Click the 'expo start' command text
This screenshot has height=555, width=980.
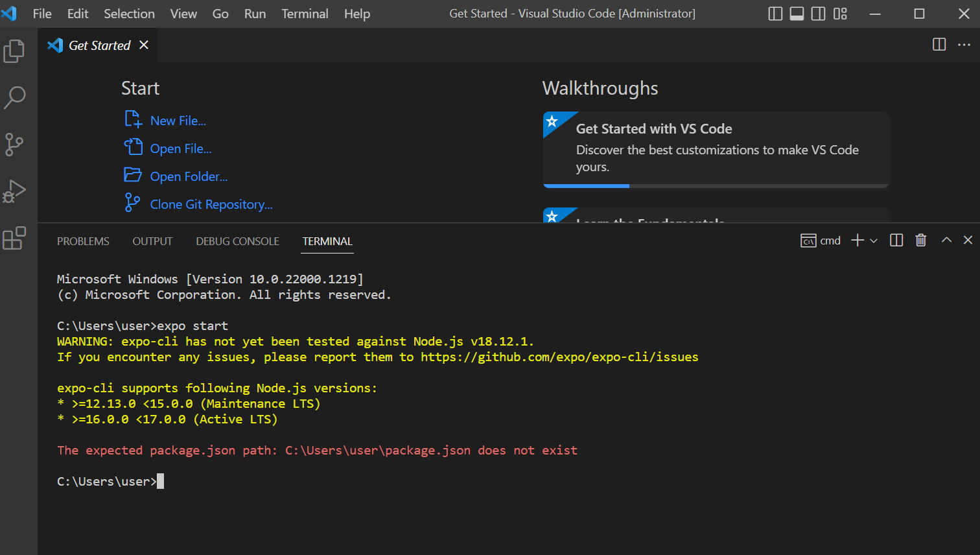coord(192,326)
